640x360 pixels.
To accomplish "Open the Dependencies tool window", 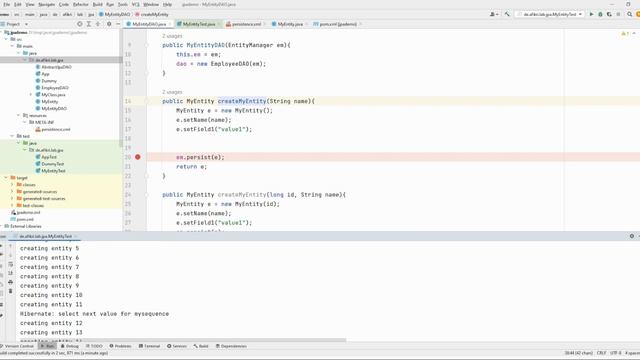I will click(x=231, y=346).
